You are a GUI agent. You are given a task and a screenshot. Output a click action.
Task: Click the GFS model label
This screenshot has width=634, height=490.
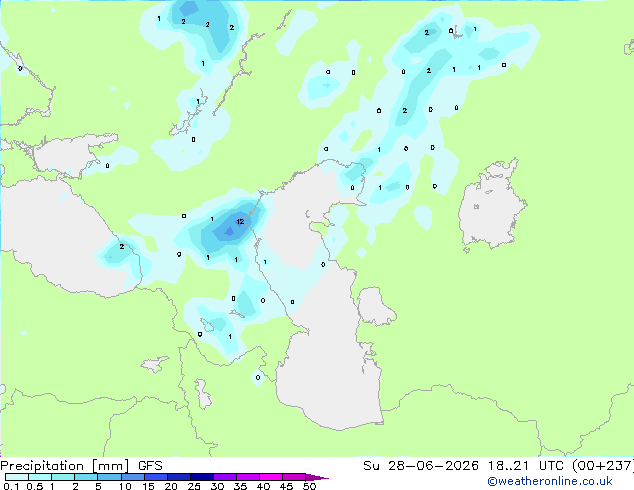(x=150, y=466)
